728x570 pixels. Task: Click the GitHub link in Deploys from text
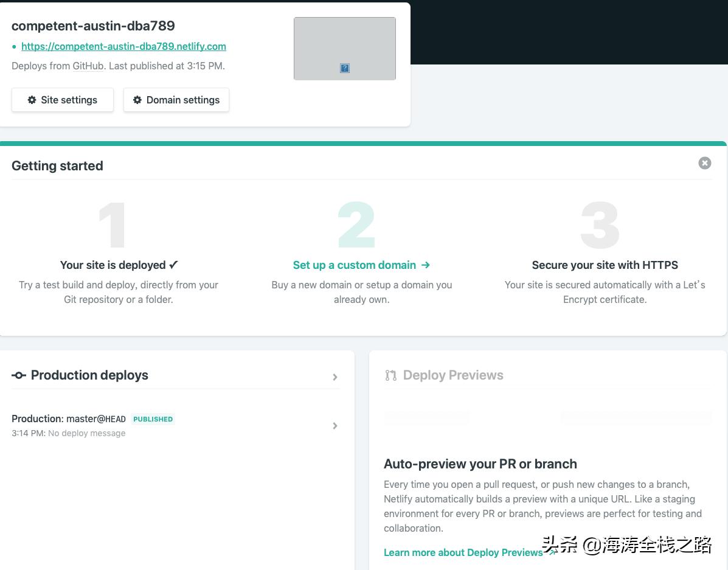click(x=88, y=66)
